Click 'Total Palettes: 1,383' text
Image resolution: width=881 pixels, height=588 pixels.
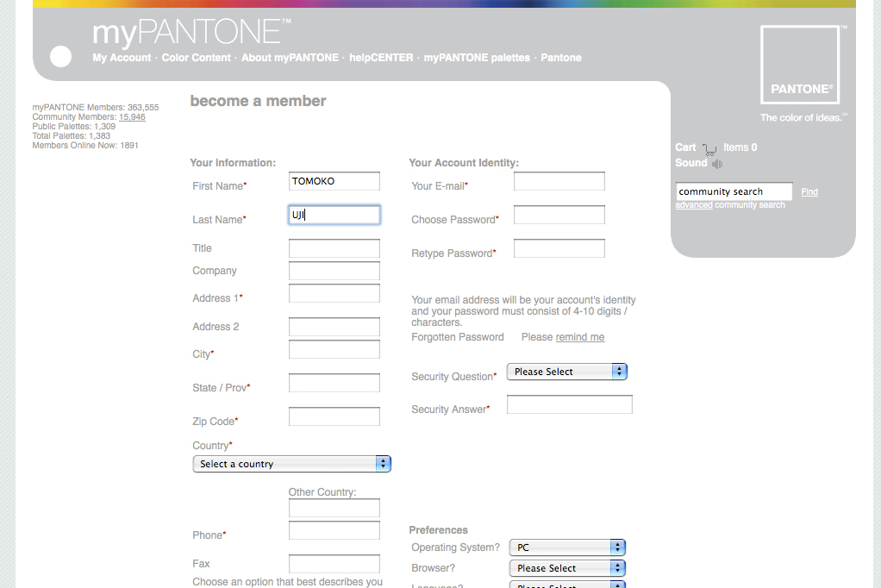(x=72, y=136)
